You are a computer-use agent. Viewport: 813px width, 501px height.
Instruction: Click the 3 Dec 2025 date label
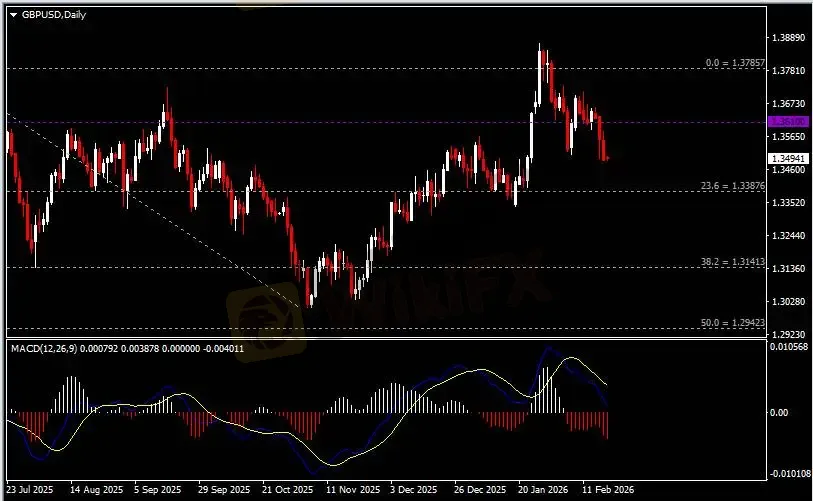[x=414, y=490]
